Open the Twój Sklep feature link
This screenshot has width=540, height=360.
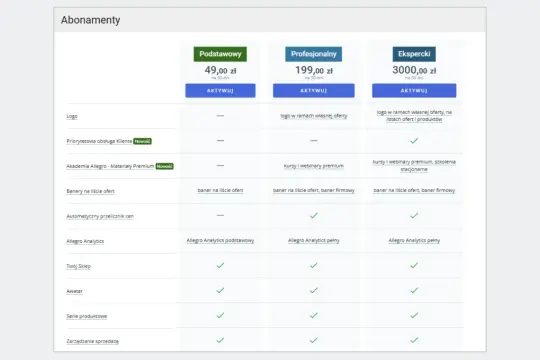79,266
